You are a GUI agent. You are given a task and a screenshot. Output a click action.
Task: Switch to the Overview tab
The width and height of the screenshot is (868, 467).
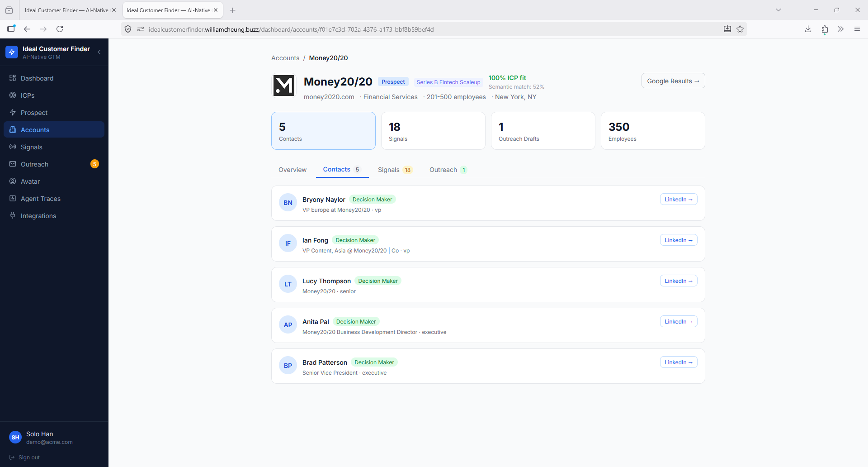(292, 170)
